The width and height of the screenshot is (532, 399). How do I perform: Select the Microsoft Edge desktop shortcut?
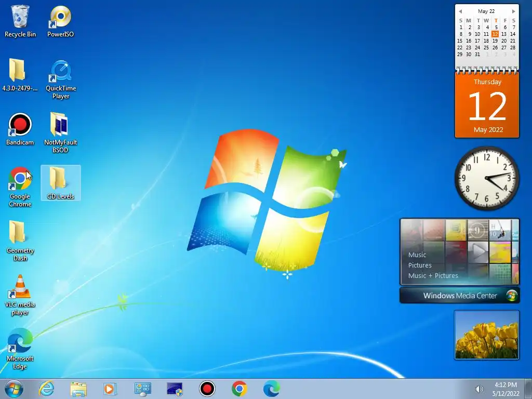point(20,349)
